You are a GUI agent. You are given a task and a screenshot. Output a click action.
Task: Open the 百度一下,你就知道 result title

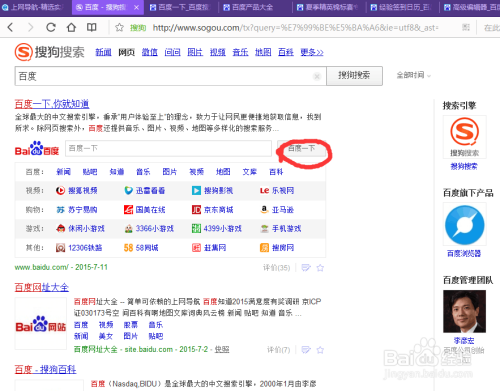point(52,104)
